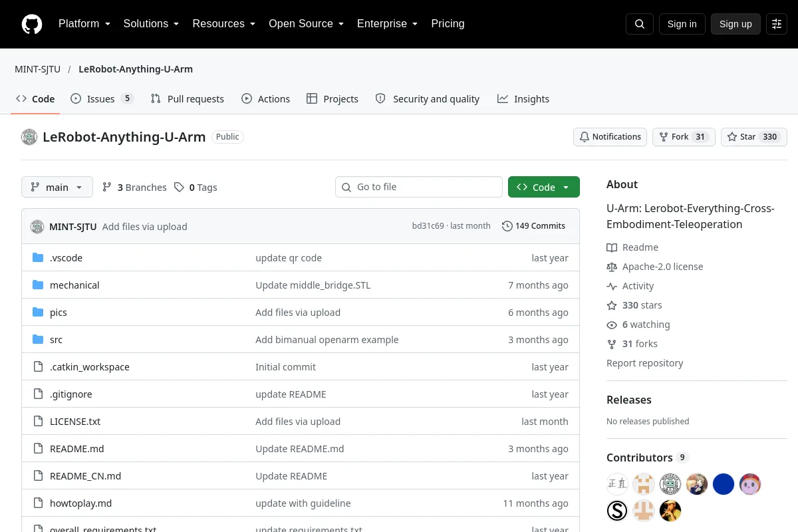Open the bd31c69 commit hash link
798x532 pixels.
tap(428, 226)
